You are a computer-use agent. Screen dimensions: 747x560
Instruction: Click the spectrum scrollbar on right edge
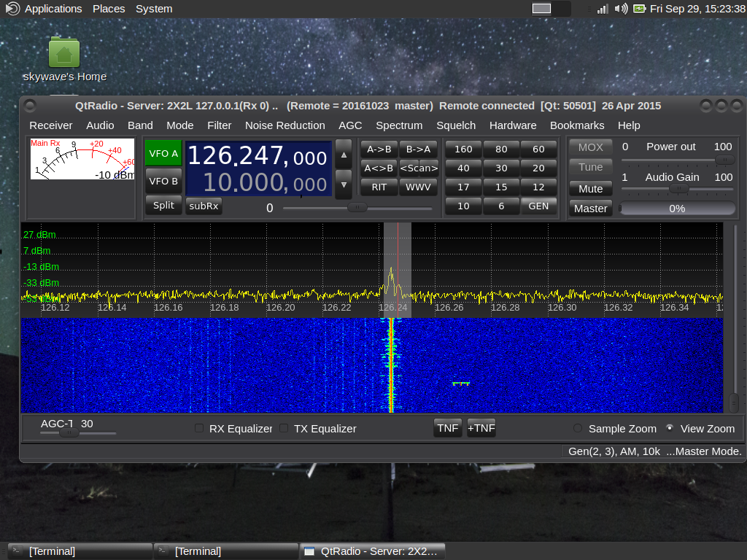734,317
